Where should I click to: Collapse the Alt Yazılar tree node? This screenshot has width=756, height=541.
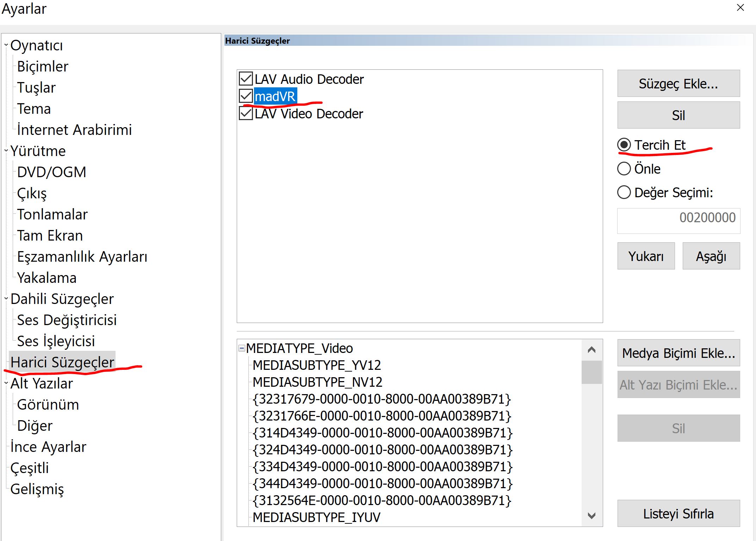tap(6, 383)
